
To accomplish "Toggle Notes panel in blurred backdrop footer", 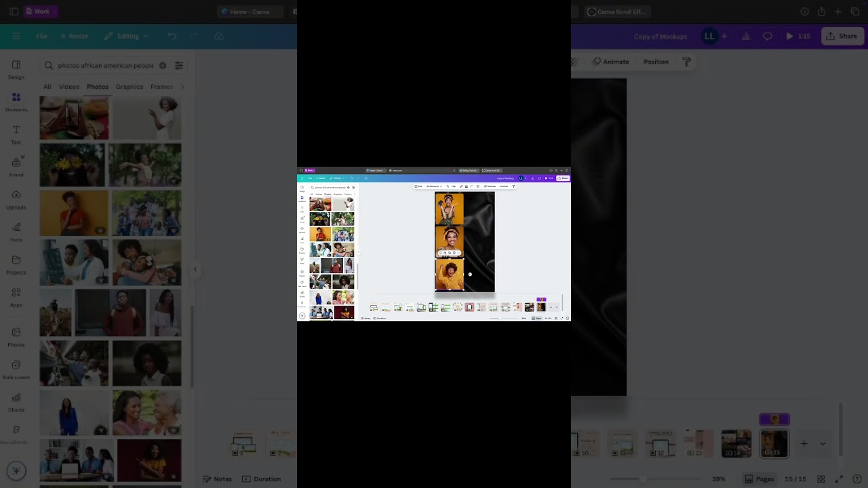I will tap(217, 479).
